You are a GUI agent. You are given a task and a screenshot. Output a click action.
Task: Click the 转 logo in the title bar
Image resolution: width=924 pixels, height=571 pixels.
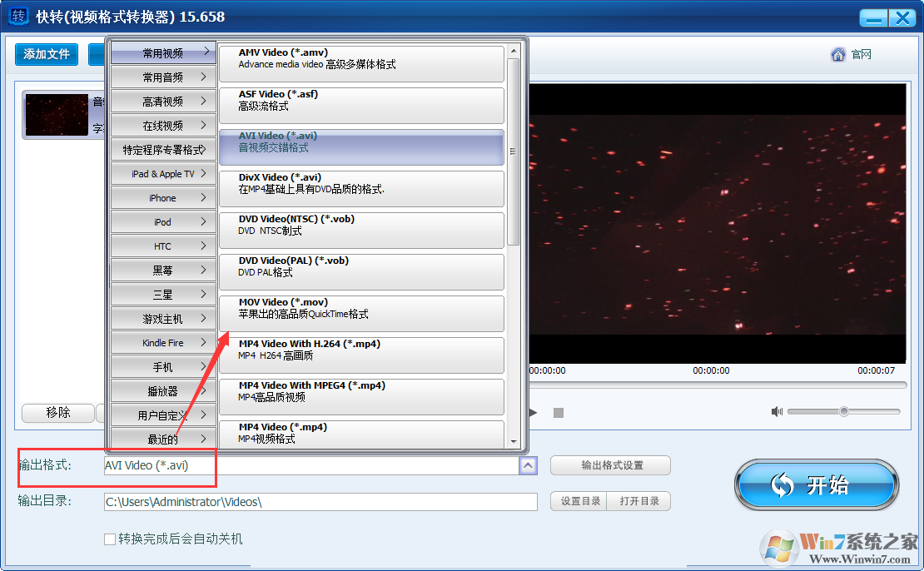point(17,16)
